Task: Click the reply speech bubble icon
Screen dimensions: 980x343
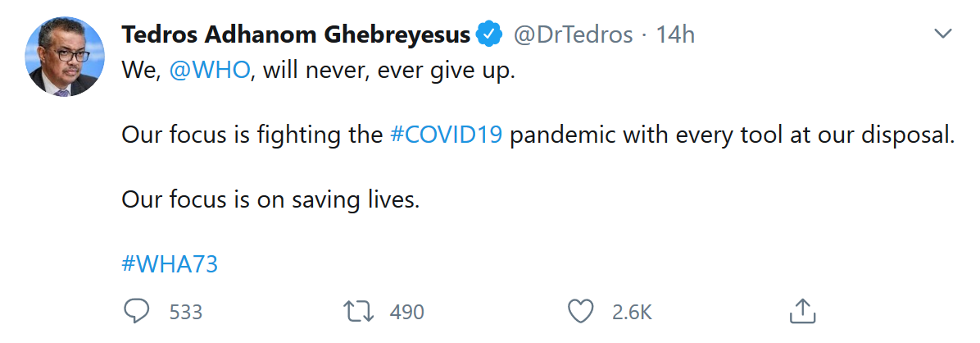Action: click(x=134, y=311)
